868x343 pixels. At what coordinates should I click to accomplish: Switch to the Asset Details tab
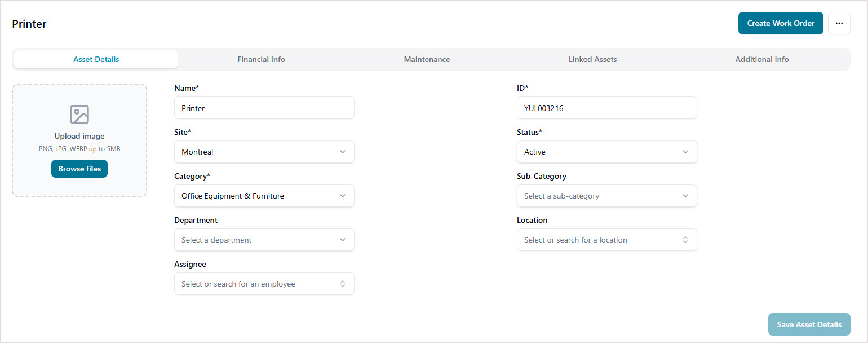point(96,59)
